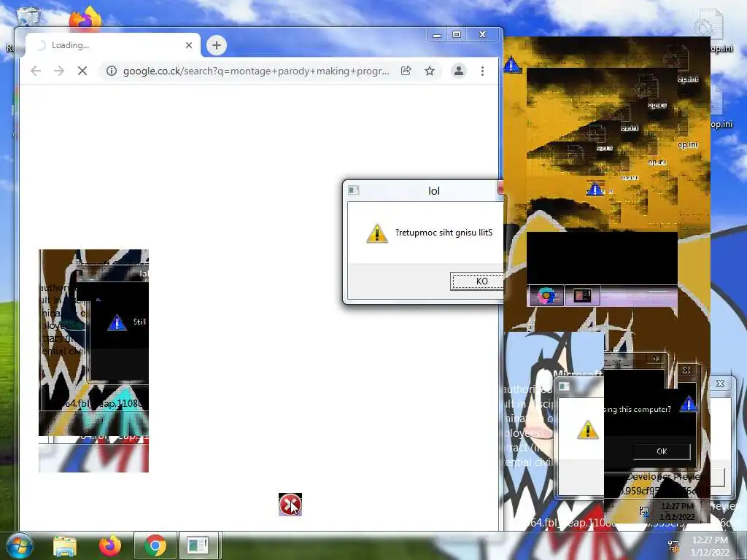747x560 pixels.
Task: Open the Chrome three-dot menu
Action: 483,71
